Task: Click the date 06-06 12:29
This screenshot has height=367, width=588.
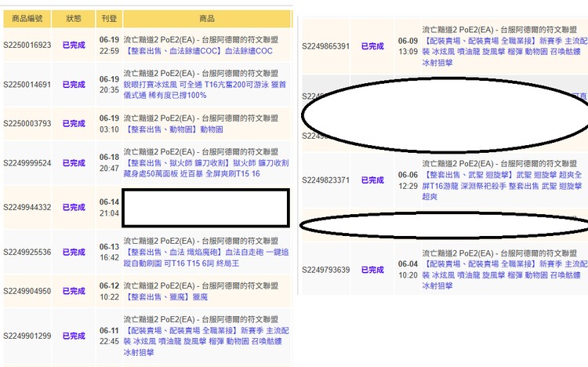Action: pos(408,180)
